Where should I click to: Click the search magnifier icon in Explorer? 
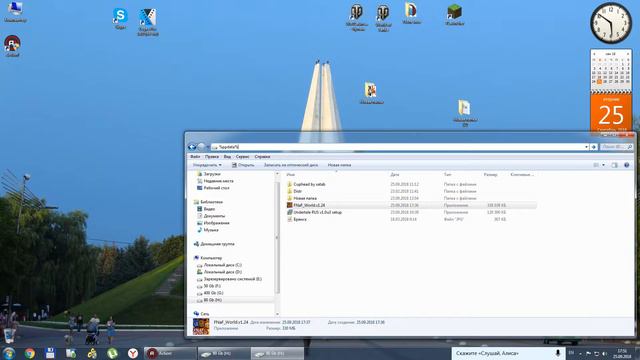pyautogui.click(x=630, y=147)
